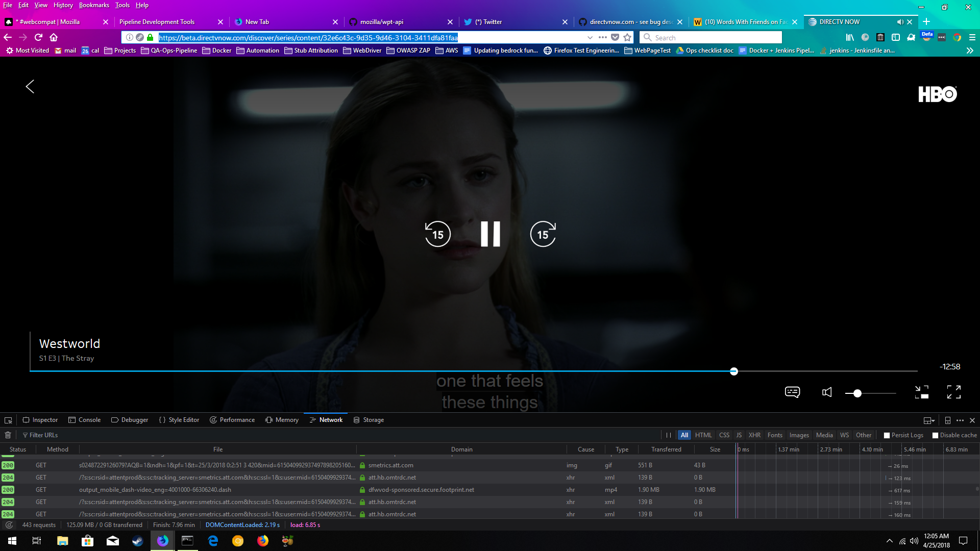Sort requests by Status column

point(18,449)
